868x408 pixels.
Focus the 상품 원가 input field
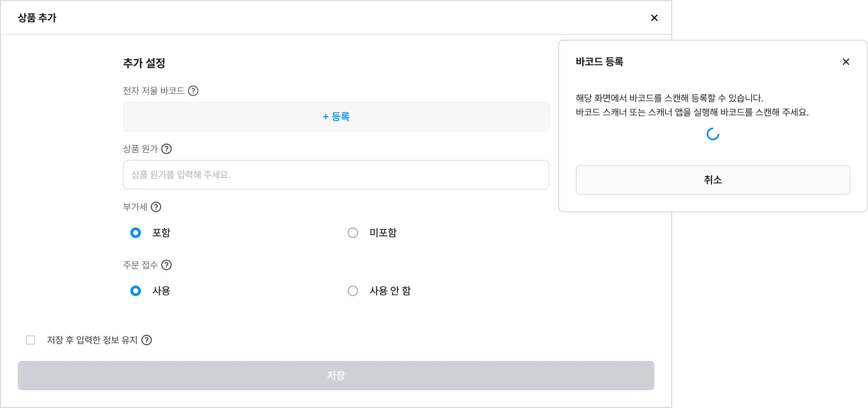pyautogui.click(x=336, y=175)
